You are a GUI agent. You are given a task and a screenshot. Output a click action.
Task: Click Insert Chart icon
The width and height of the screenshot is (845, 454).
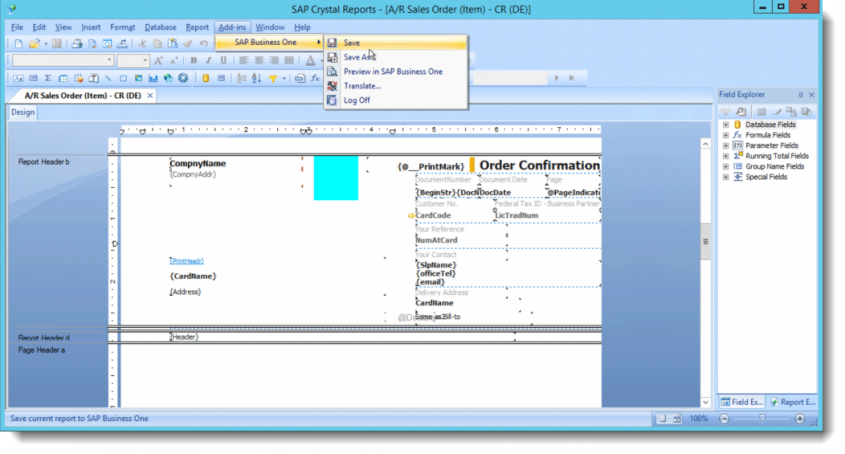(153, 78)
